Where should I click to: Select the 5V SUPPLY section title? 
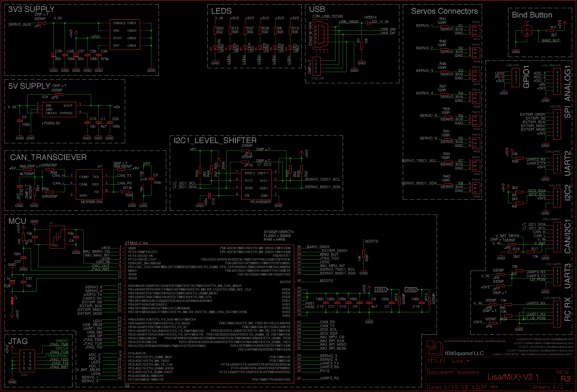point(29,86)
